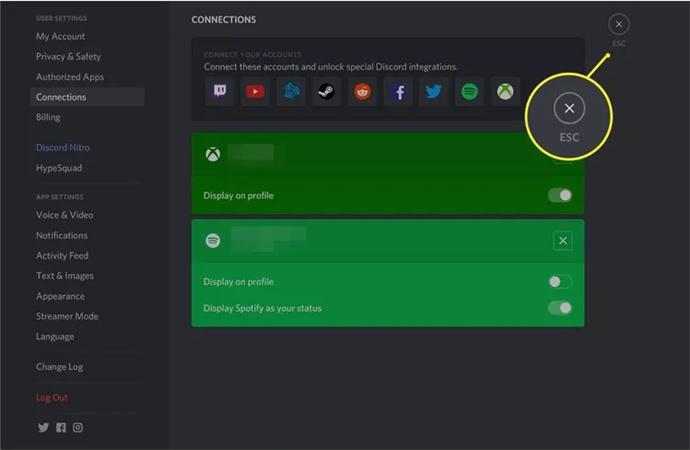Connect a Steam account

(x=327, y=91)
